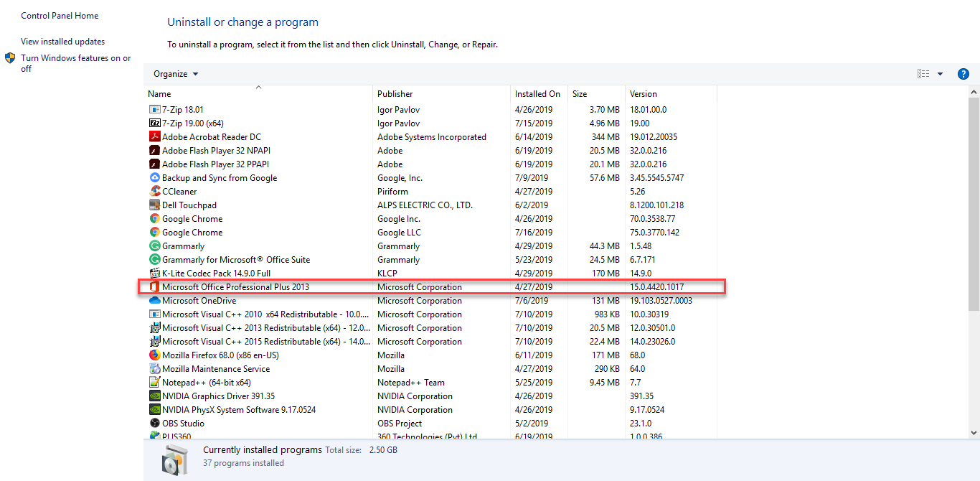
Task: Click the scrollbar down arrow
Action: click(x=974, y=433)
